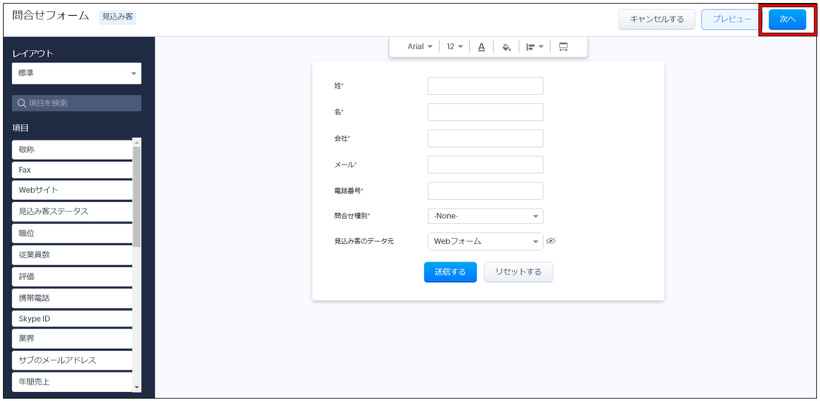820x401 pixels.
Task: Open the label alignment icon menu
Action: [534, 47]
